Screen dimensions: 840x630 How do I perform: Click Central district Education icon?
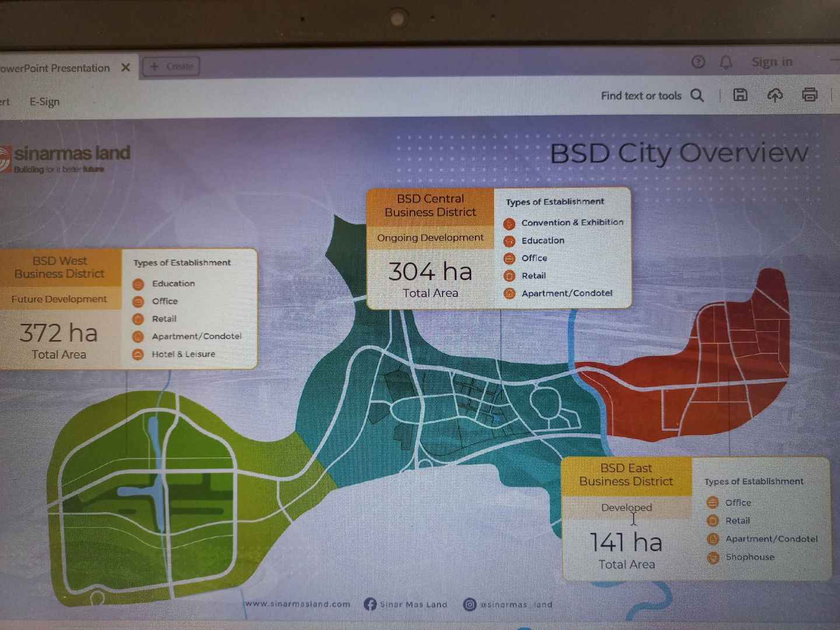pyautogui.click(x=509, y=241)
